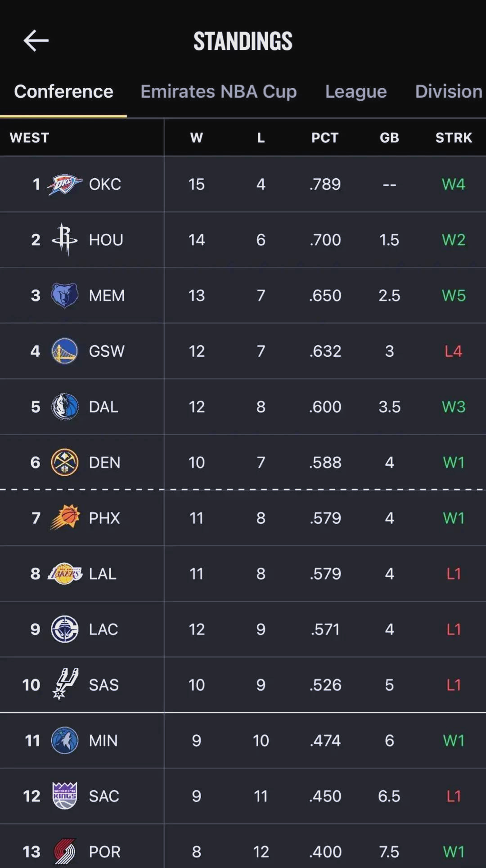The image size is (486, 868).
Task: Tap the Memphis Grizzlies bear logo
Action: [x=65, y=295]
